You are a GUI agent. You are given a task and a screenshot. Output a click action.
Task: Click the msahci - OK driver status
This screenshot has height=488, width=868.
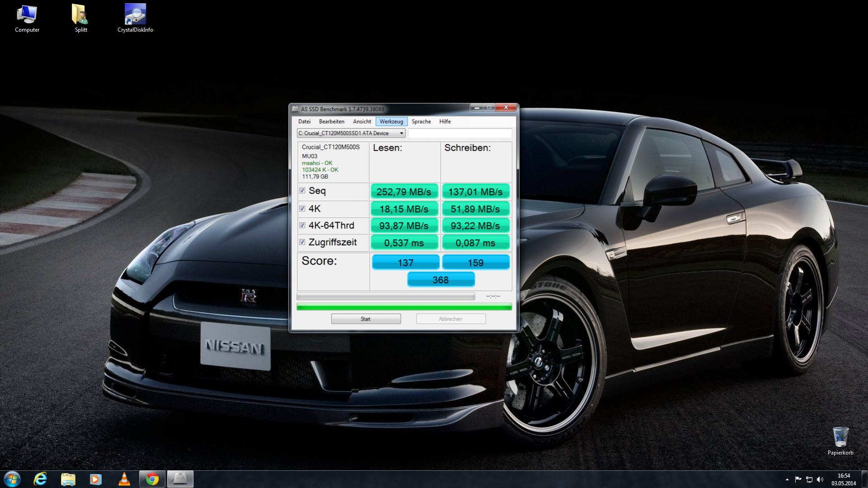tap(317, 163)
